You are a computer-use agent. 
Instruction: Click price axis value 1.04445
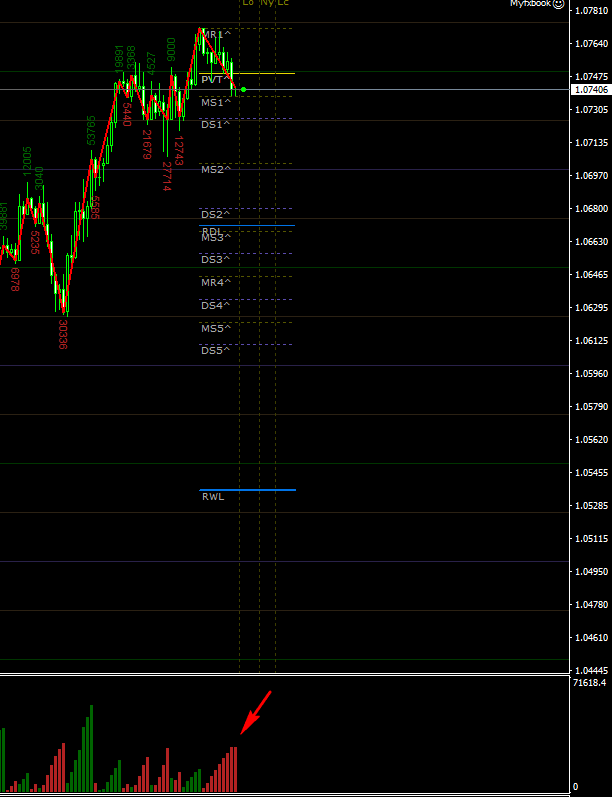click(x=591, y=670)
